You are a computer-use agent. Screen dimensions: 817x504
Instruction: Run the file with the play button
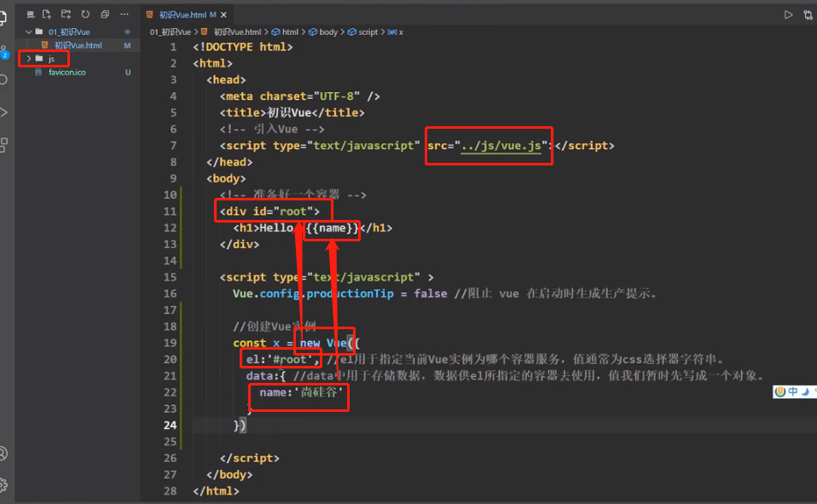point(788,14)
